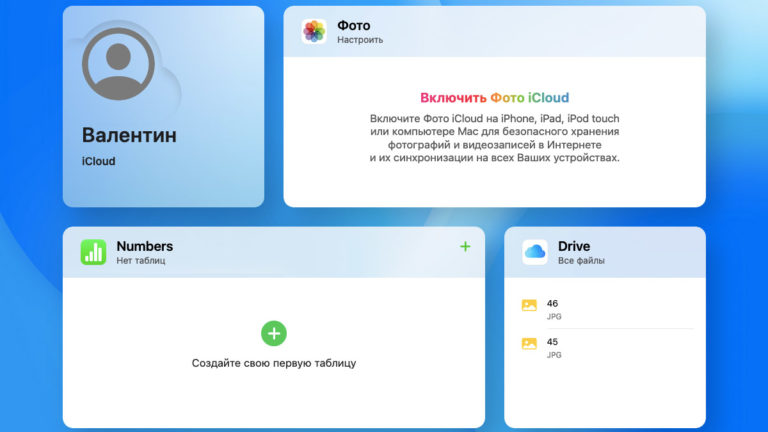Screen dimensions: 768x432
Task: Click the image icon for file 46
Action: pyautogui.click(x=529, y=305)
